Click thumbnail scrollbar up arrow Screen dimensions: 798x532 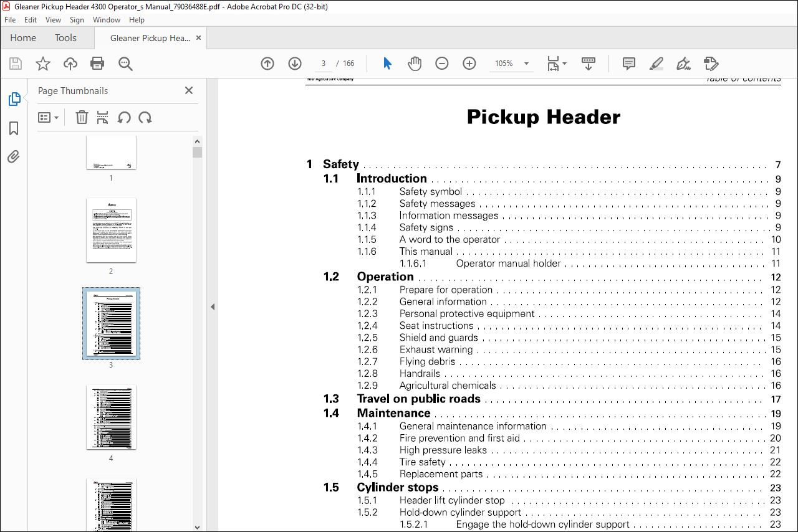[197, 141]
